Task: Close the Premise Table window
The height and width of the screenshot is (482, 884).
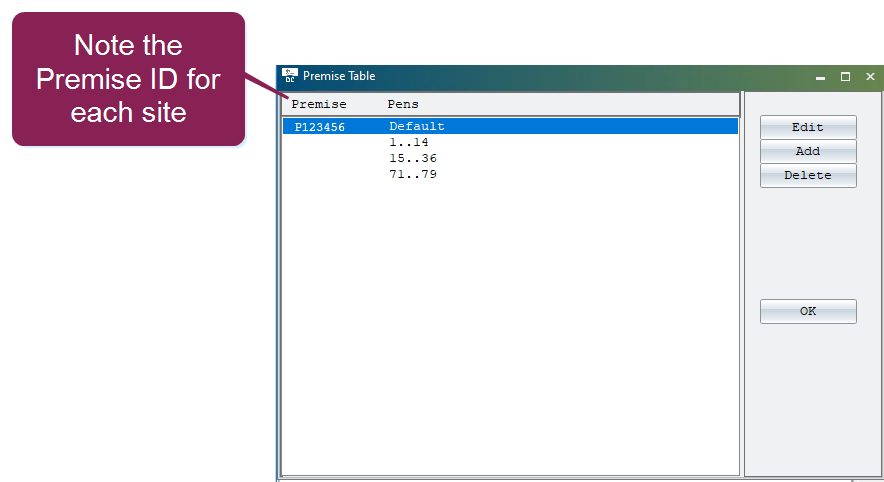Action: [x=870, y=77]
